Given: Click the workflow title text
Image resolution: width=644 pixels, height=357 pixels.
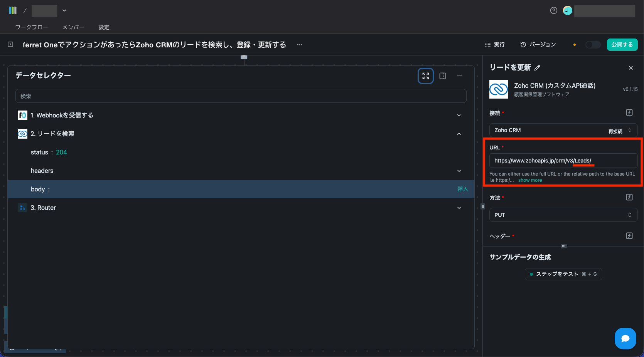Looking at the screenshot, I should pyautogui.click(x=154, y=45).
